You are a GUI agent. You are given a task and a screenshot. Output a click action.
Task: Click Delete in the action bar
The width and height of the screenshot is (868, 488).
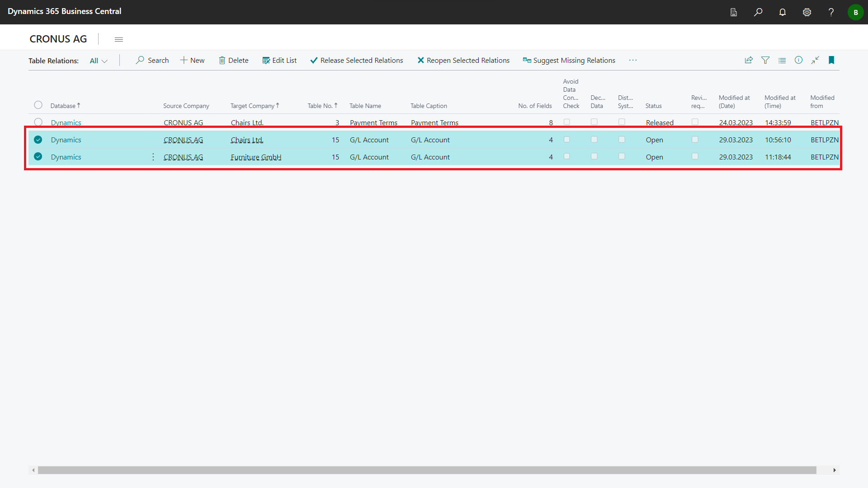[234, 60]
